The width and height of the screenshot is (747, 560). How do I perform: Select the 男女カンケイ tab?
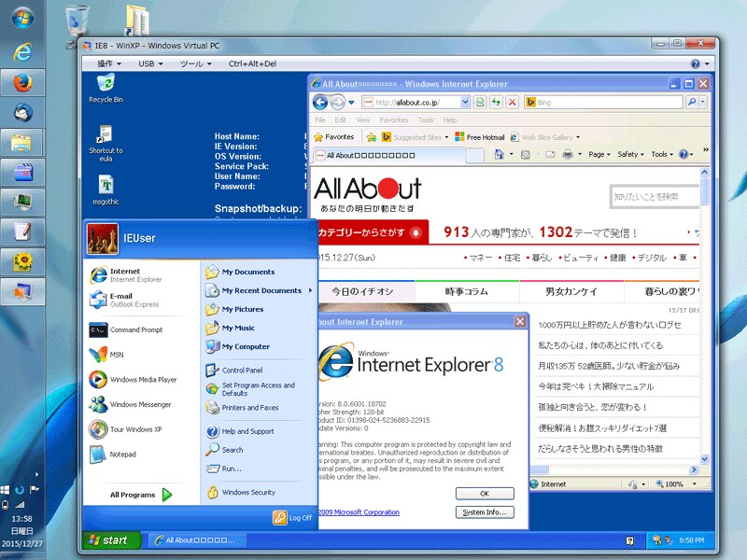571,291
